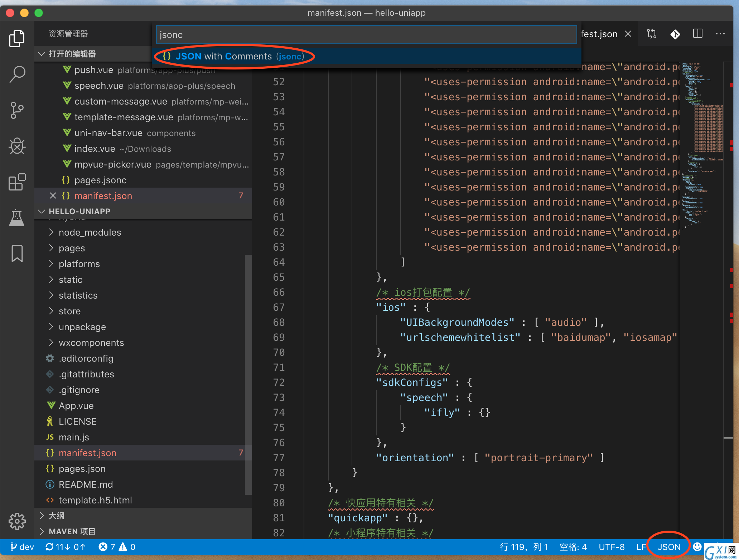The width and height of the screenshot is (739, 560).
Task: Open template-message.vue from open editors
Action: point(143,117)
